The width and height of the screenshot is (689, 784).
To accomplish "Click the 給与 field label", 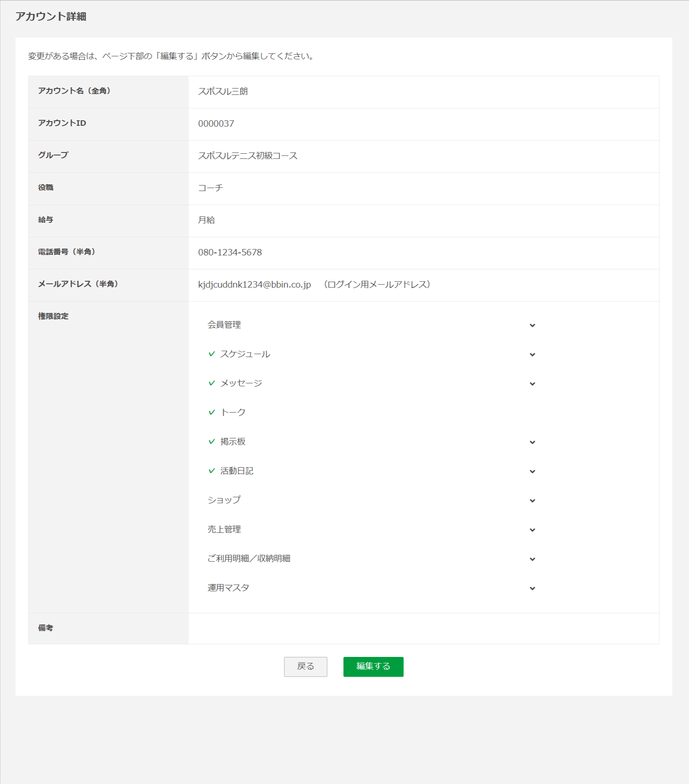I will click(45, 219).
